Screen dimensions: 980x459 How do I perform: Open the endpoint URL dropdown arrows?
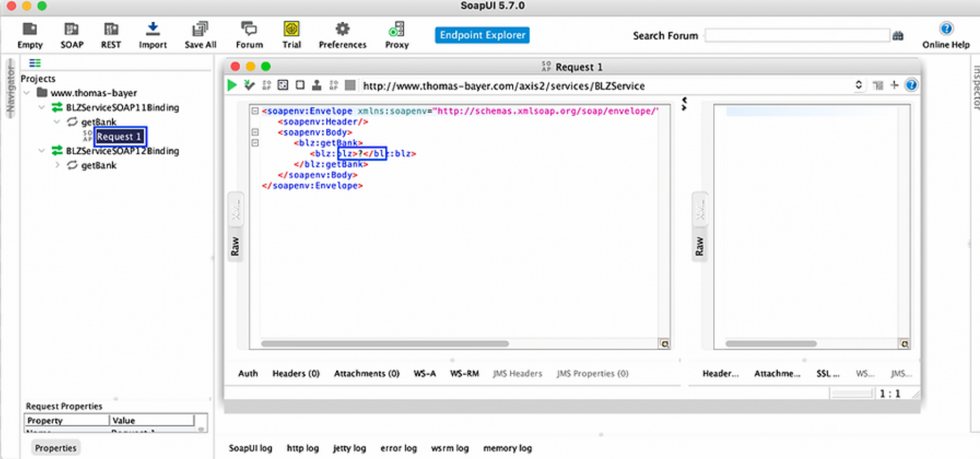(x=858, y=85)
